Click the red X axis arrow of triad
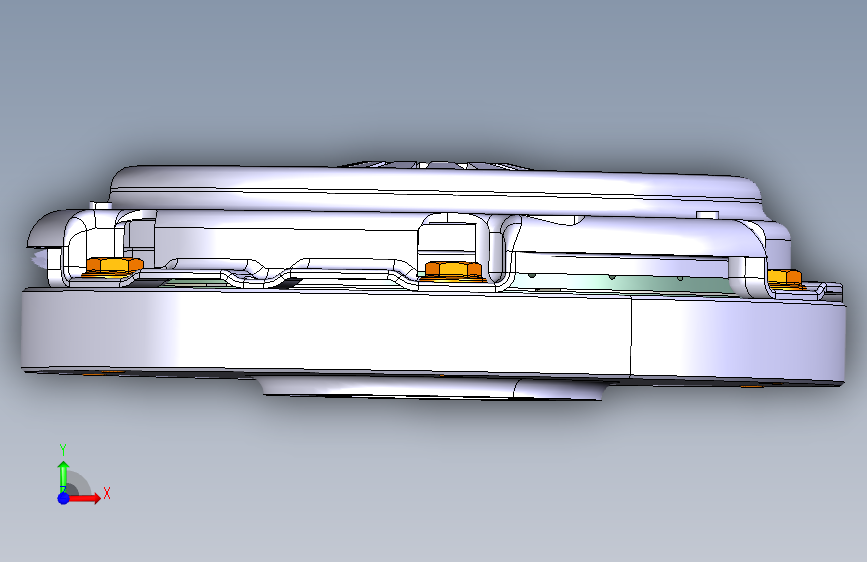This screenshot has width=867, height=562. click(85, 498)
